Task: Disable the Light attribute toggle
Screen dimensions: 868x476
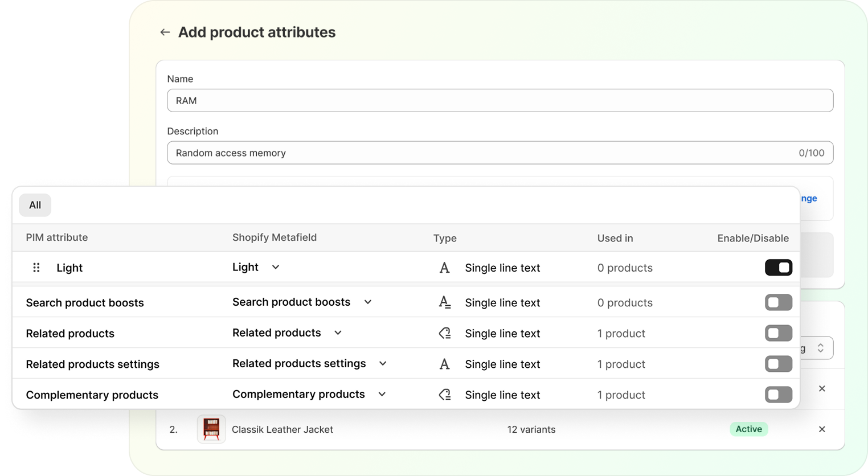Action: (x=778, y=268)
